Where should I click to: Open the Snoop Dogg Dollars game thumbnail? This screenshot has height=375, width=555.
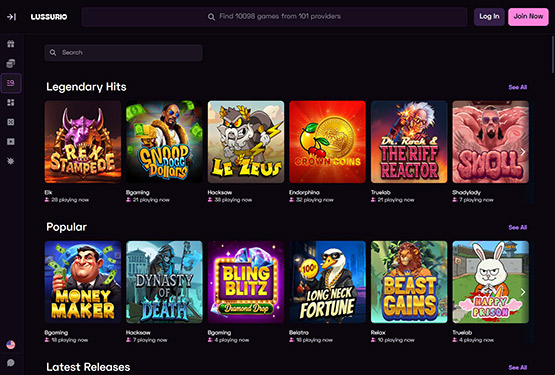click(164, 142)
